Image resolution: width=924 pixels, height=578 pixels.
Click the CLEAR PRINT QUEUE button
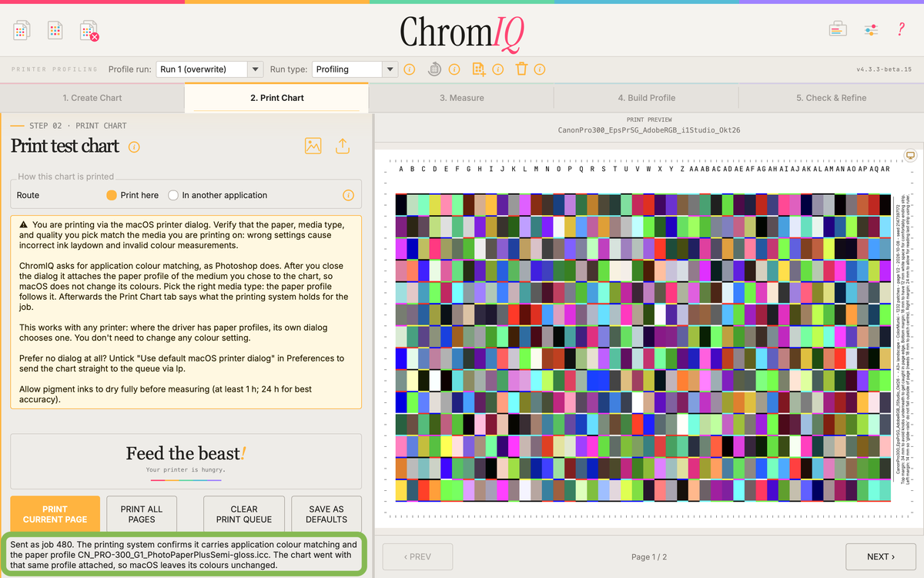pyautogui.click(x=244, y=514)
